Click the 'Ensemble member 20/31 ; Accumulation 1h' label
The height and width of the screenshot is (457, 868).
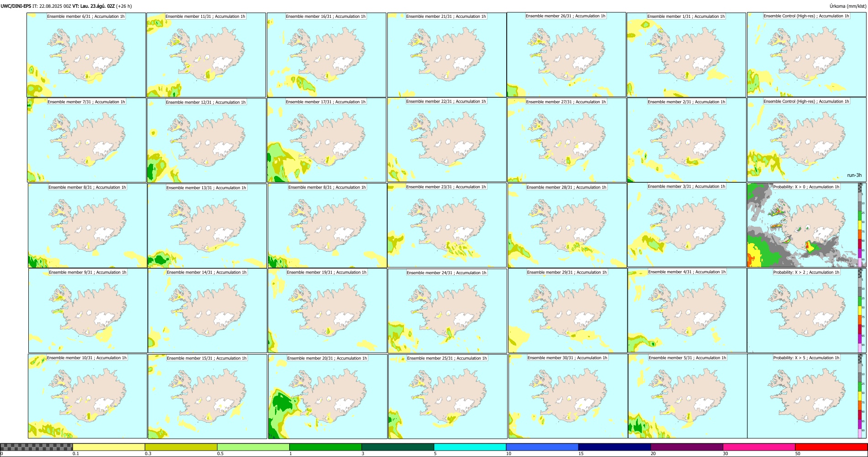click(327, 358)
